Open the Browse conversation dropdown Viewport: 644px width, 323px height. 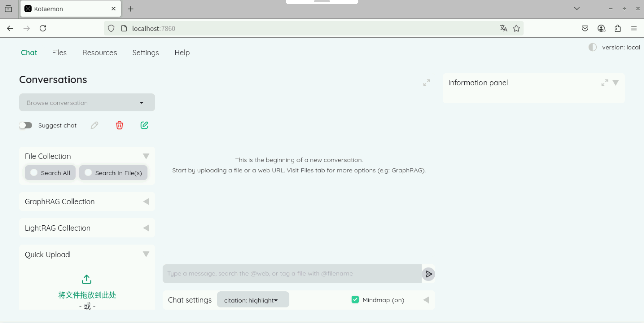(x=87, y=103)
